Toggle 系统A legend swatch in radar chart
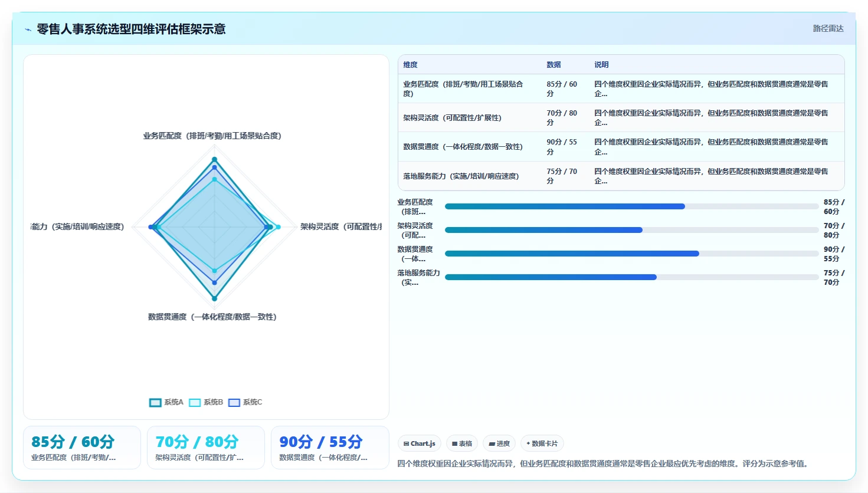The height and width of the screenshot is (493, 868). (155, 402)
